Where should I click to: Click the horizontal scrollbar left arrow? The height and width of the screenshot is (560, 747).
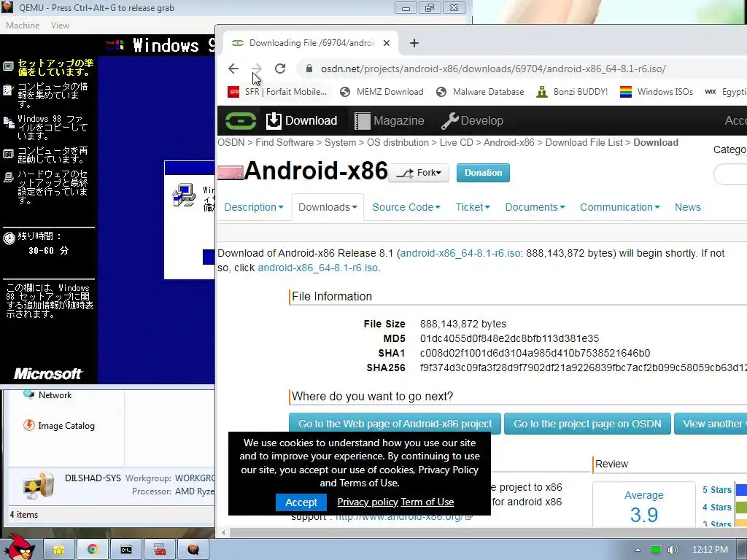coord(223,532)
